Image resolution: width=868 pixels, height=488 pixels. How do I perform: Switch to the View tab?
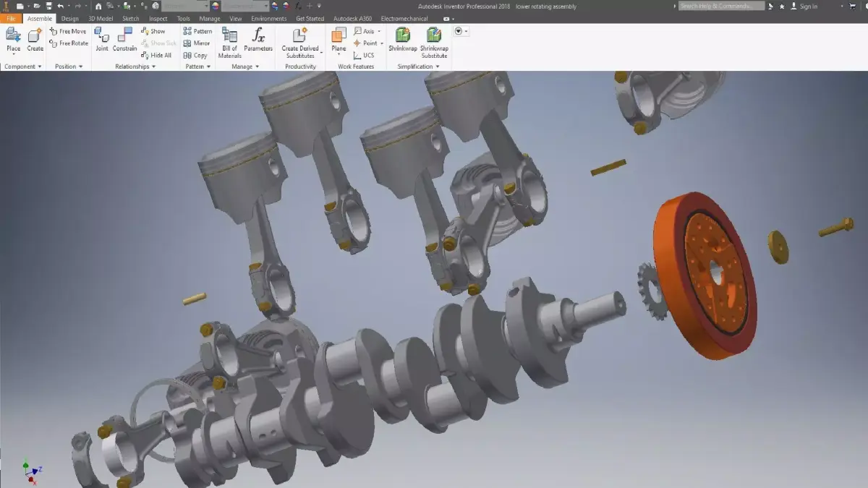click(x=236, y=18)
